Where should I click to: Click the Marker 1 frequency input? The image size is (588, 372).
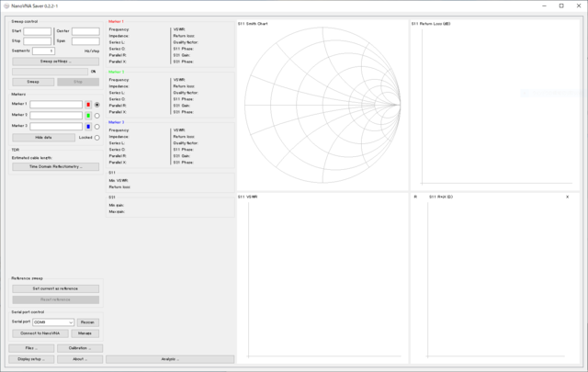[x=56, y=104]
